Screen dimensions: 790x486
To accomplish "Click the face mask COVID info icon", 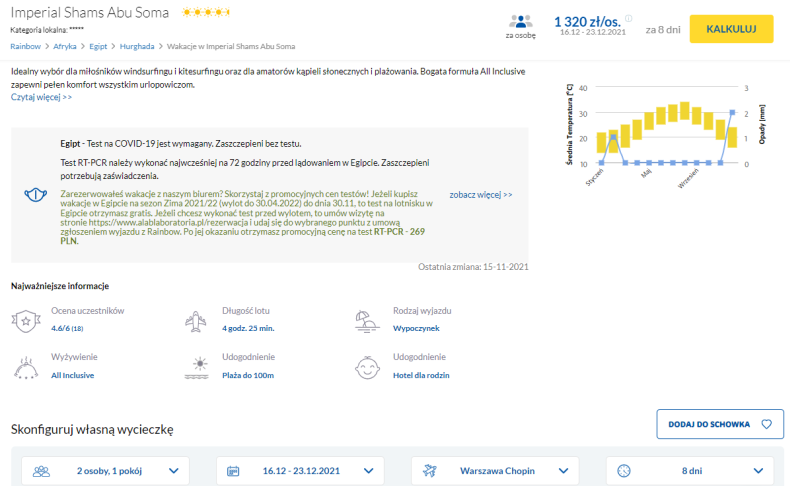I will [36, 194].
